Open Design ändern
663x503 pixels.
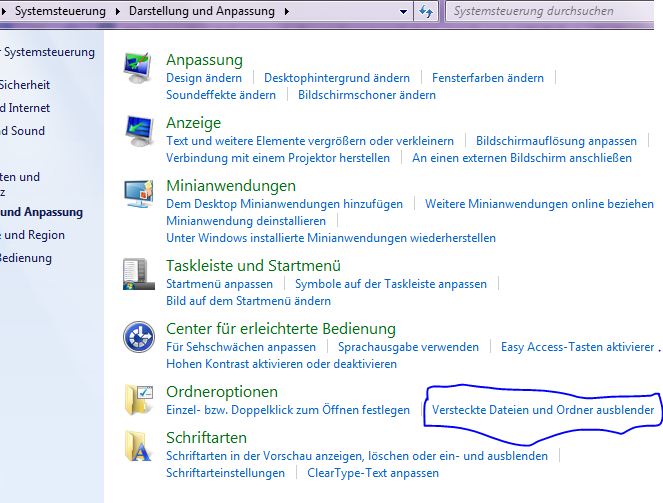(204, 78)
